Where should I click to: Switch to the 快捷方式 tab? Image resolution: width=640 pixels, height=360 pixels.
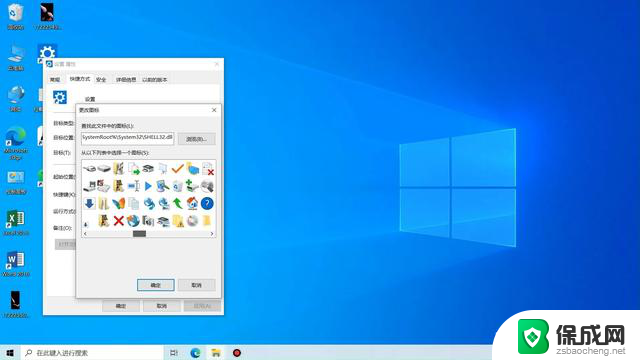[x=80, y=79]
